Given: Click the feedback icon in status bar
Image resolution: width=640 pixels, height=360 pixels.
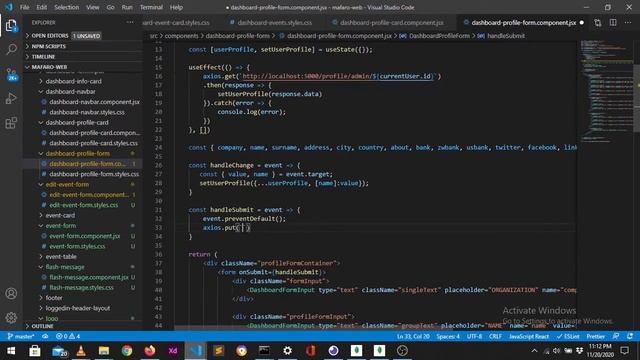Looking at the screenshot, I should [x=616, y=336].
